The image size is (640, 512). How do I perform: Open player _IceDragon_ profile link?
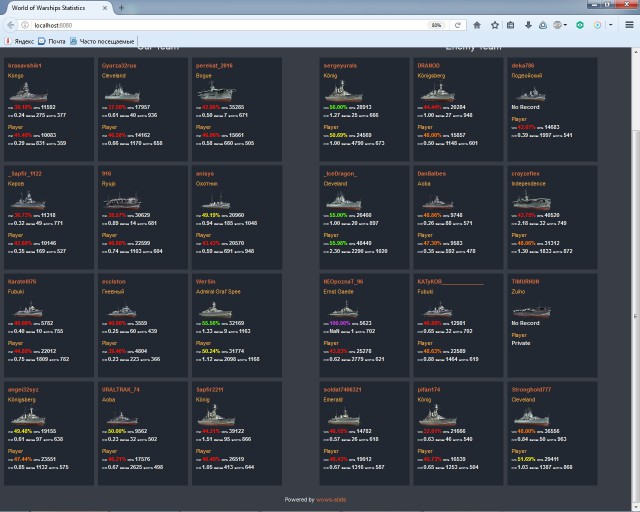pyautogui.click(x=340, y=174)
